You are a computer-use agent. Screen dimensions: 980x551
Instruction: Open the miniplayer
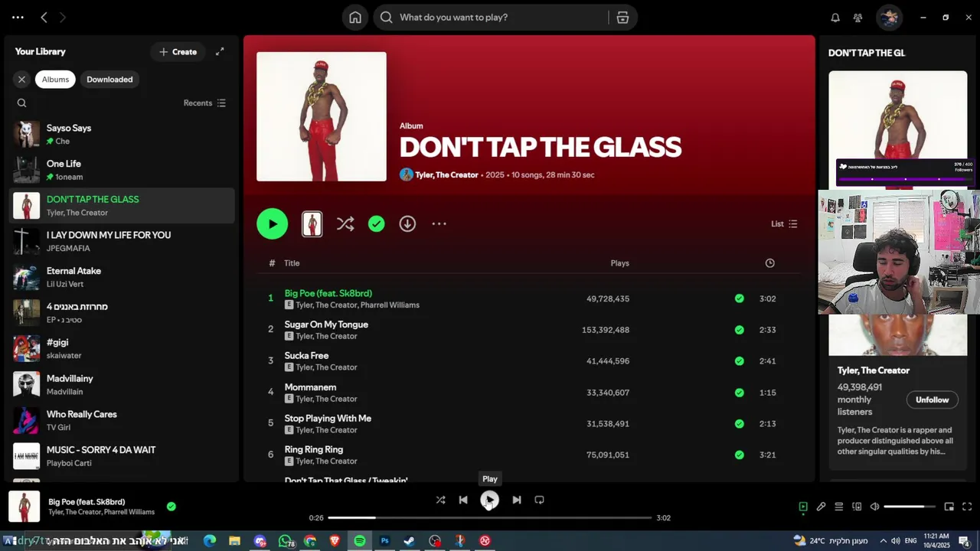tap(949, 507)
